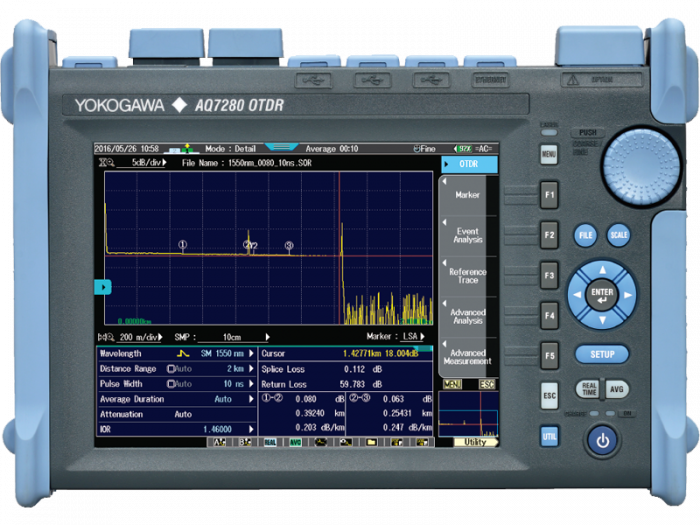Push the blue SCALE button
The width and height of the screenshot is (700, 525).
pyautogui.click(x=619, y=235)
